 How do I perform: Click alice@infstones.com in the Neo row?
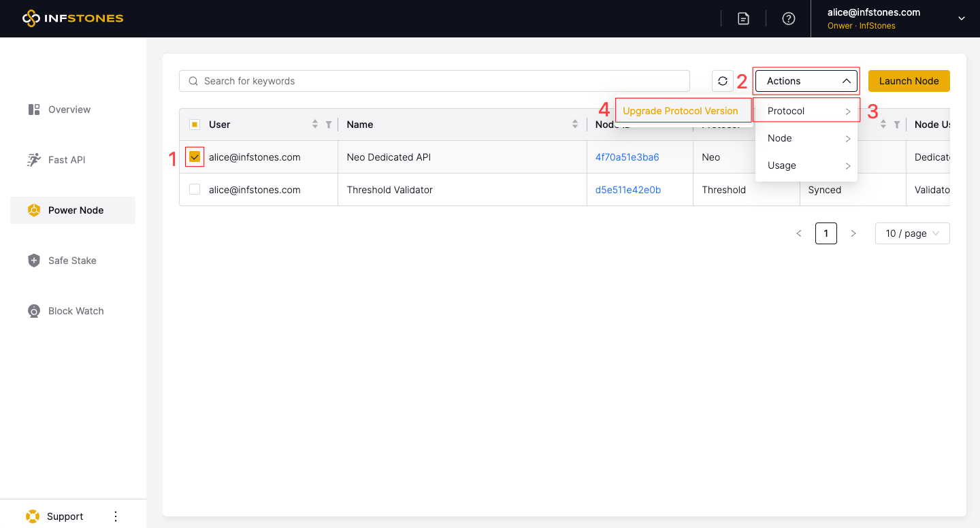click(255, 157)
